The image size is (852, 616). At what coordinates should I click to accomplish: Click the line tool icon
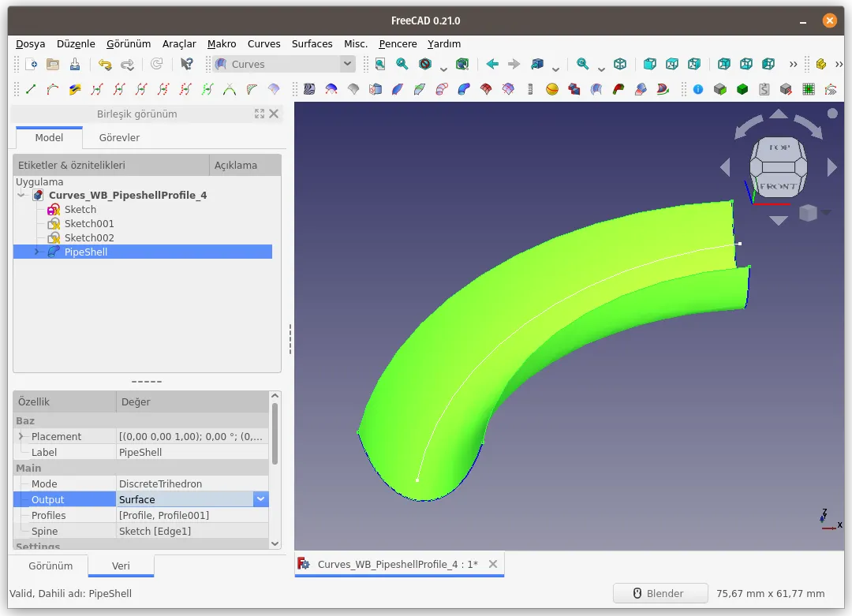point(31,89)
